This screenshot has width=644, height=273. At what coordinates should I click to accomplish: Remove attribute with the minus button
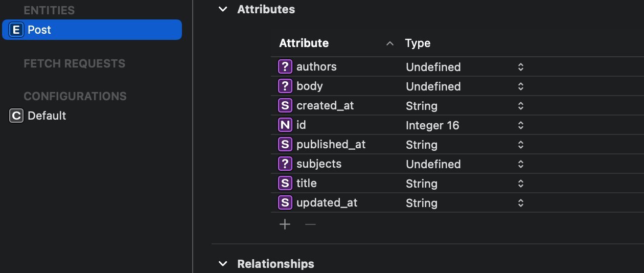[310, 224]
